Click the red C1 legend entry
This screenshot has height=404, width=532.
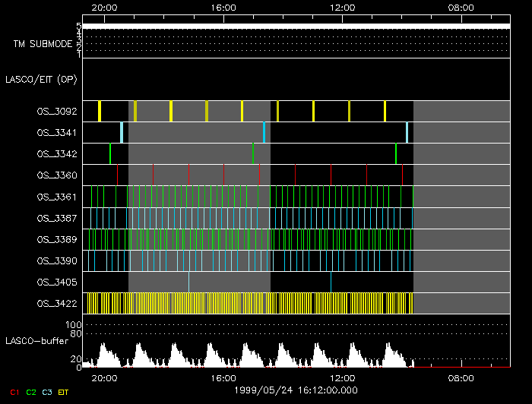14,392
